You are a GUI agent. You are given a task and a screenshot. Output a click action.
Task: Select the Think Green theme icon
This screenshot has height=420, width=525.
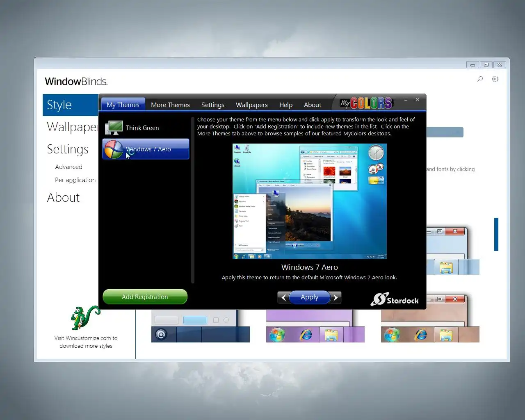[114, 128]
